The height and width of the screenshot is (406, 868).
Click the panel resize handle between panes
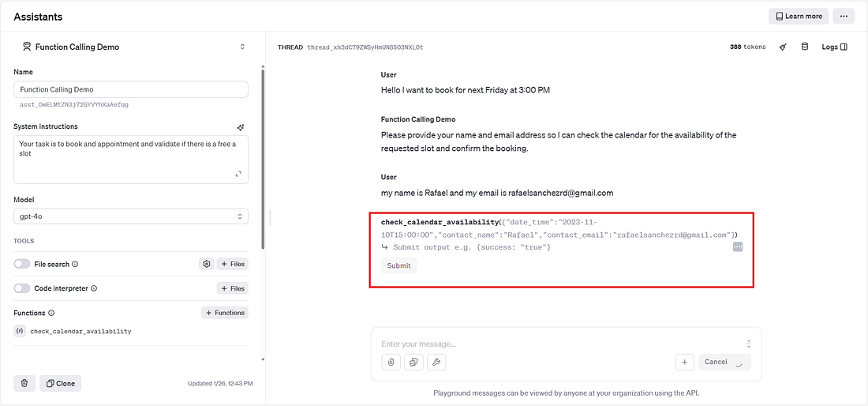pyautogui.click(x=270, y=217)
